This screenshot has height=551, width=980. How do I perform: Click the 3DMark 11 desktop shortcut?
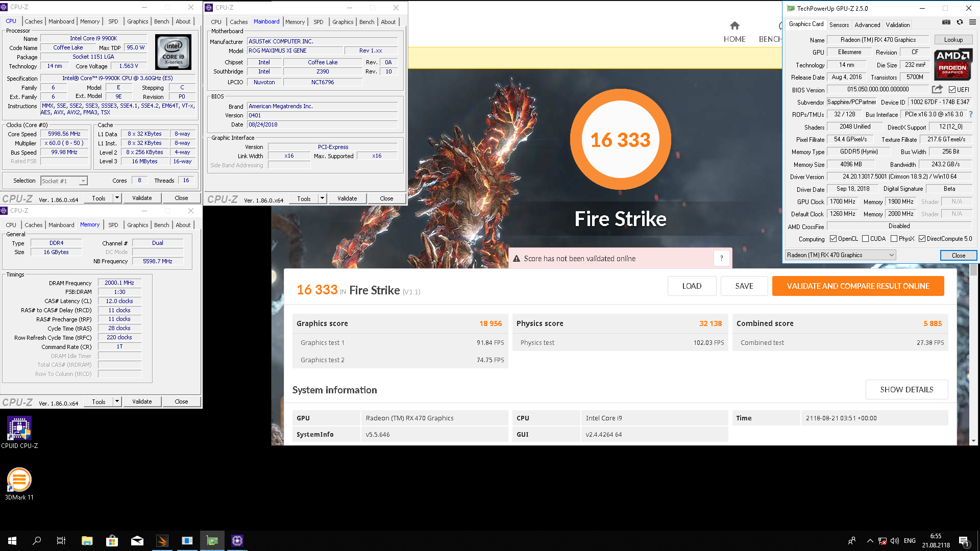tap(19, 484)
